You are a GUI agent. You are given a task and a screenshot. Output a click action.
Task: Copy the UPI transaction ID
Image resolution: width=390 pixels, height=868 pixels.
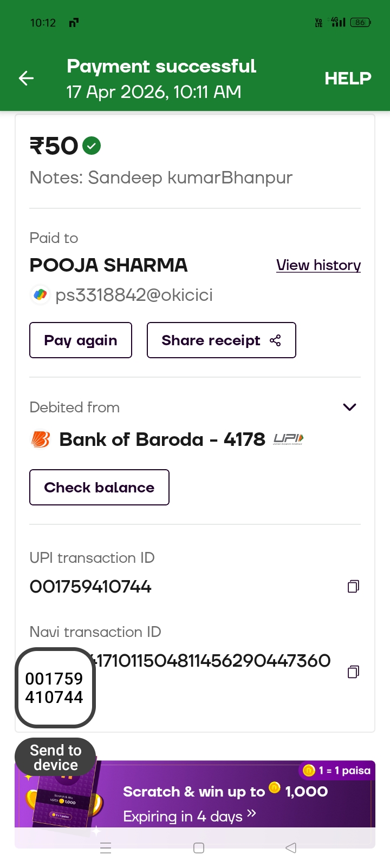pyautogui.click(x=353, y=586)
